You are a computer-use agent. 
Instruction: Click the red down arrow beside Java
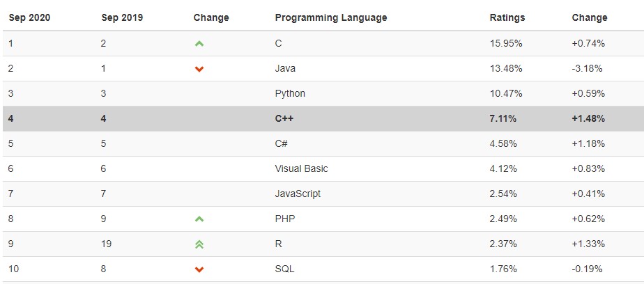199,69
